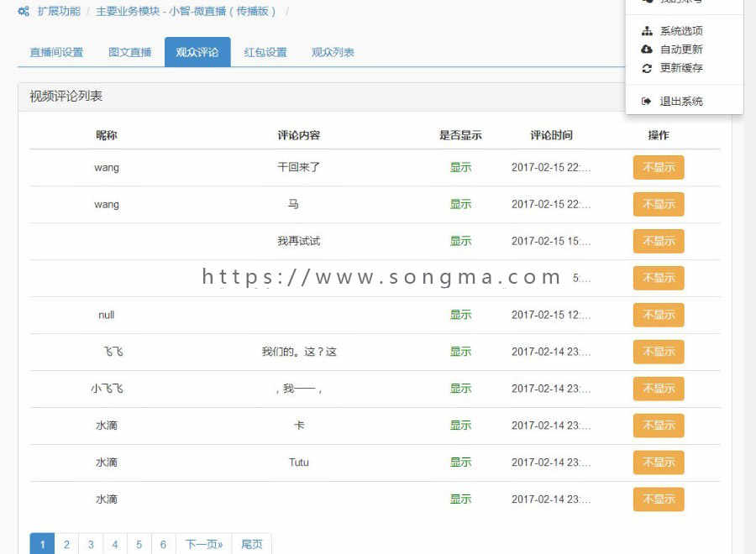Go to page 5
The image size is (756, 554).
(x=139, y=545)
